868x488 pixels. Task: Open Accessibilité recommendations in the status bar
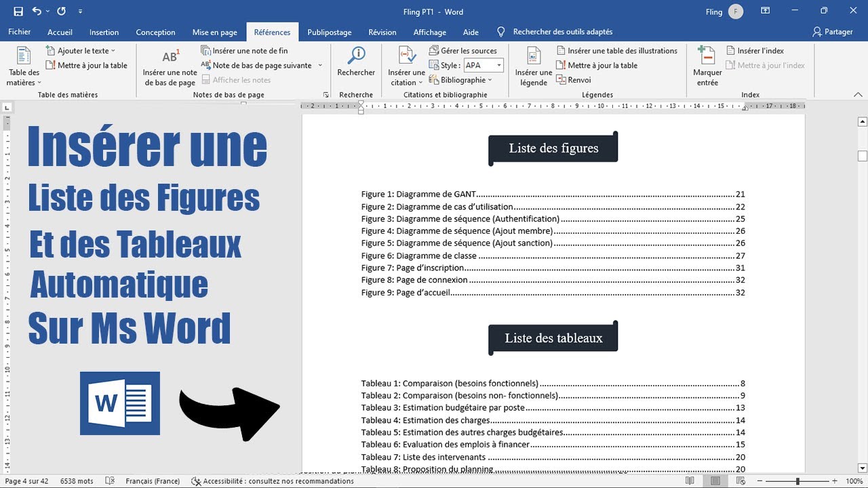[272, 481]
